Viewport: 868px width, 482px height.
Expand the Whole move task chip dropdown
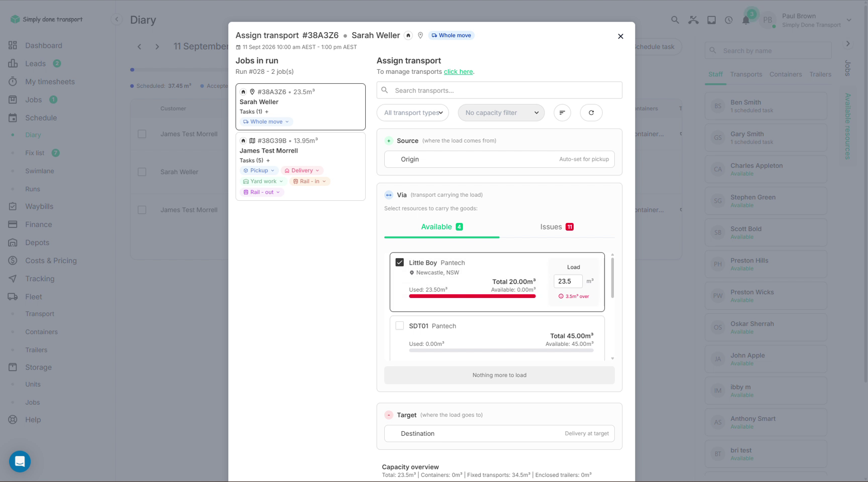266,122
